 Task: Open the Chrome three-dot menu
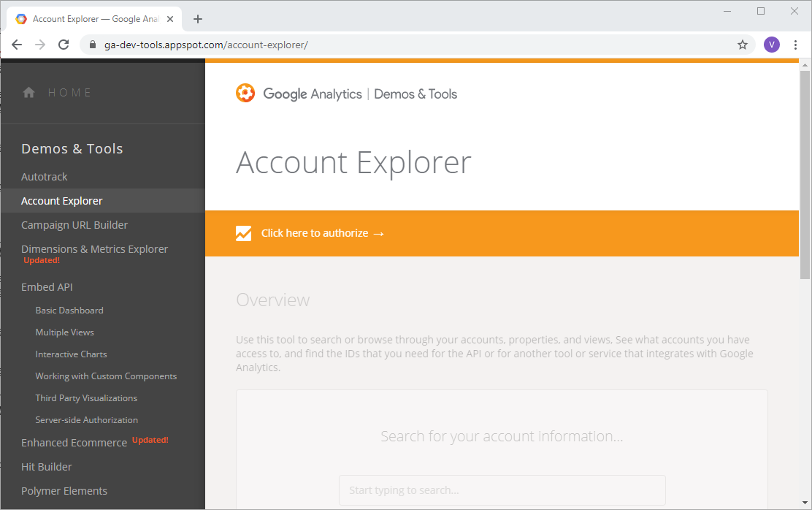point(795,45)
